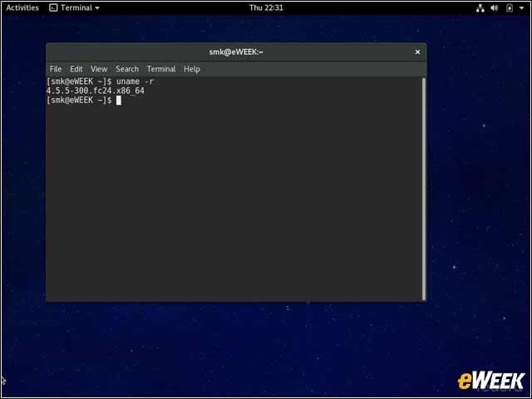Open the clock showing Thu 22:31

(x=266, y=7)
